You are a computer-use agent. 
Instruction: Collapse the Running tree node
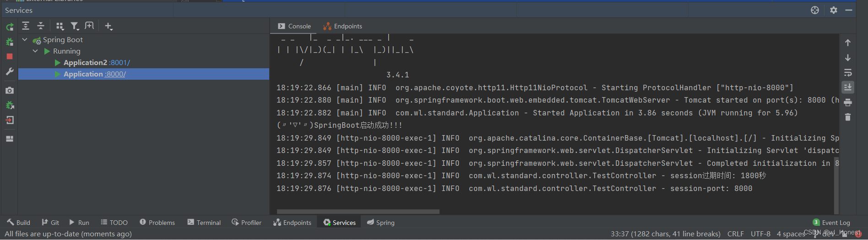click(35, 51)
